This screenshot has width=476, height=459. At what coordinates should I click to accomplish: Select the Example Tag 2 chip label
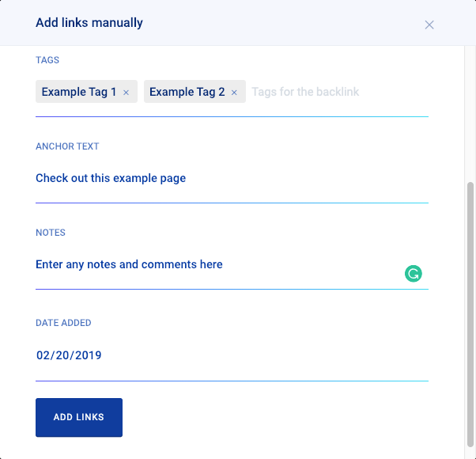point(187,92)
